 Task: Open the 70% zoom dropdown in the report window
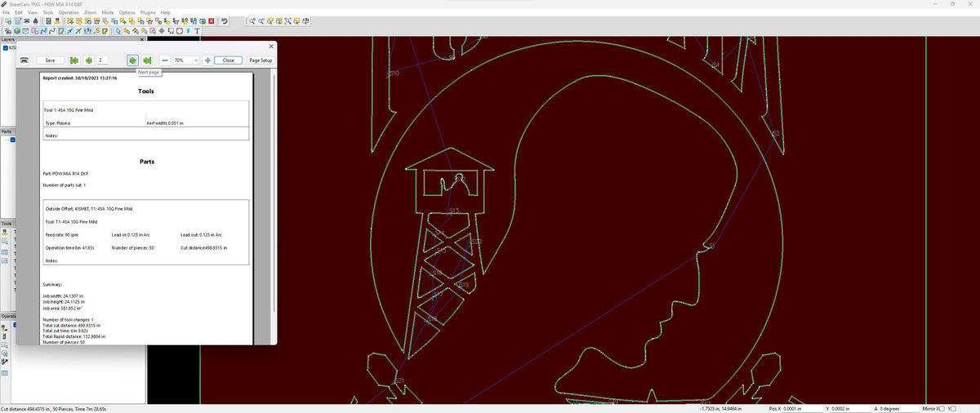pyautogui.click(x=186, y=60)
